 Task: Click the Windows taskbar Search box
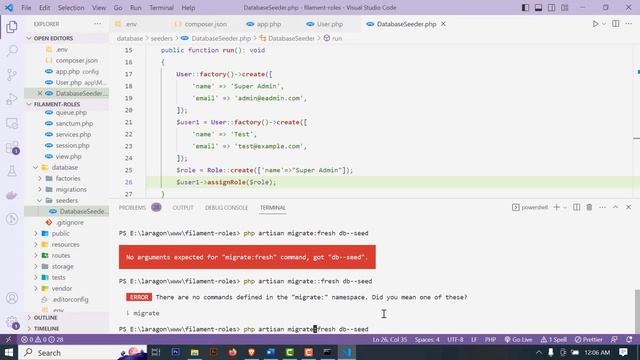pyautogui.click(x=82, y=352)
